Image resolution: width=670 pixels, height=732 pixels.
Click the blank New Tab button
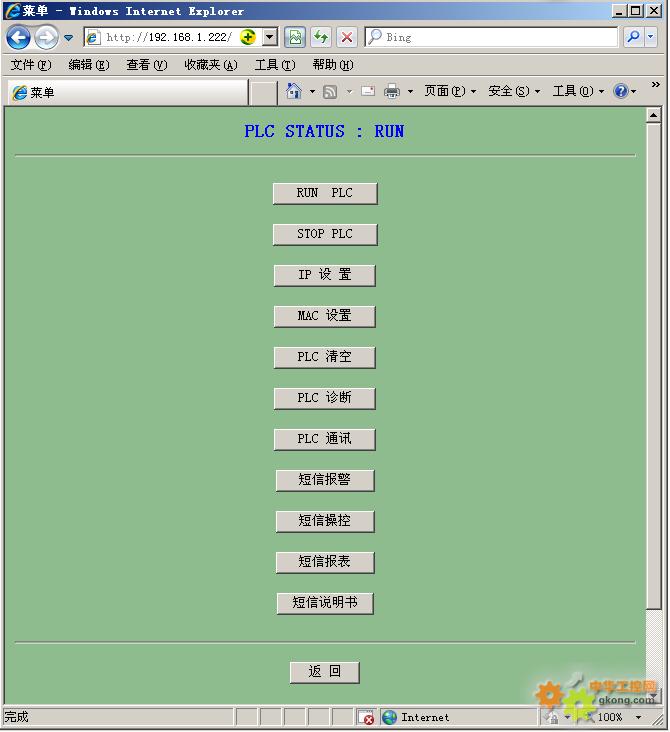point(264,92)
